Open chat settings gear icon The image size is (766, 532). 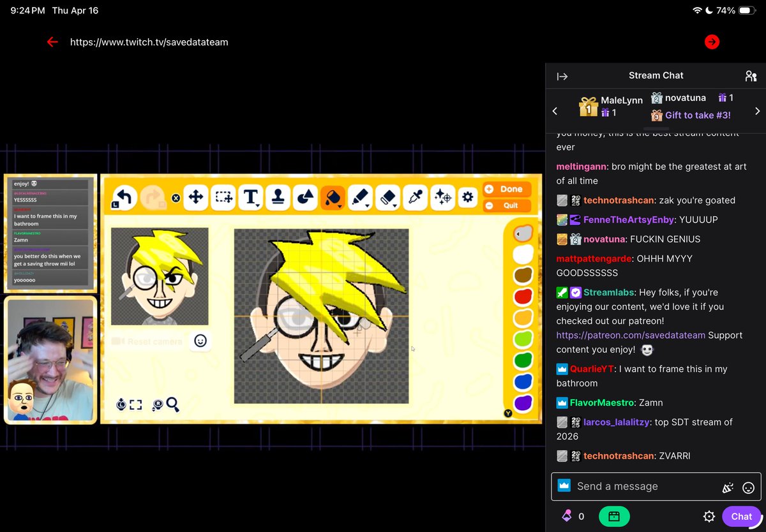click(709, 517)
